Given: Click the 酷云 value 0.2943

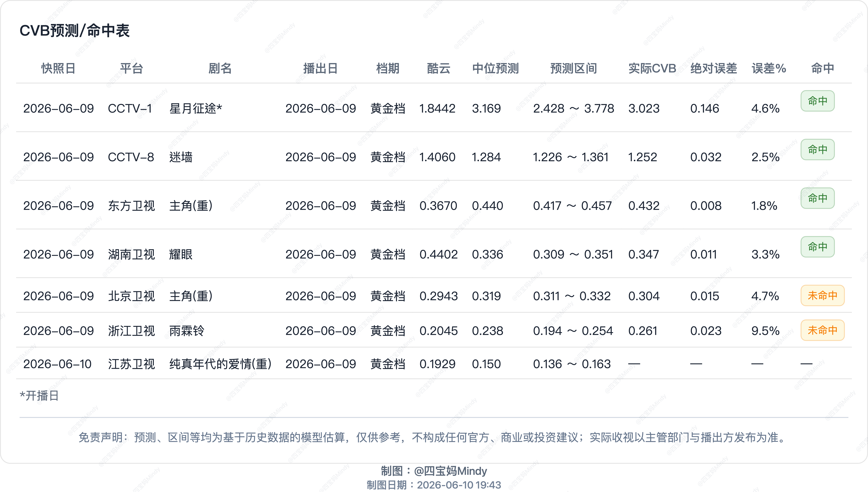Looking at the screenshot, I should [439, 296].
